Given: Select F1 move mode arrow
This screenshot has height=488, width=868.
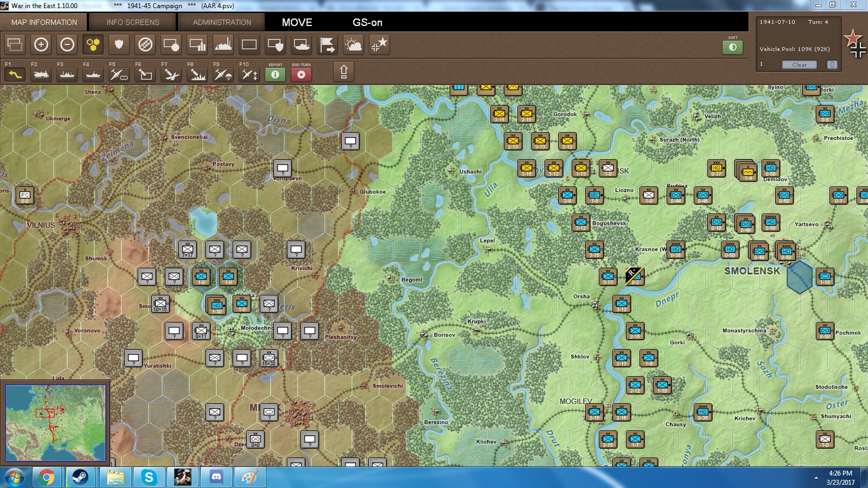Looking at the screenshot, I should (x=15, y=74).
